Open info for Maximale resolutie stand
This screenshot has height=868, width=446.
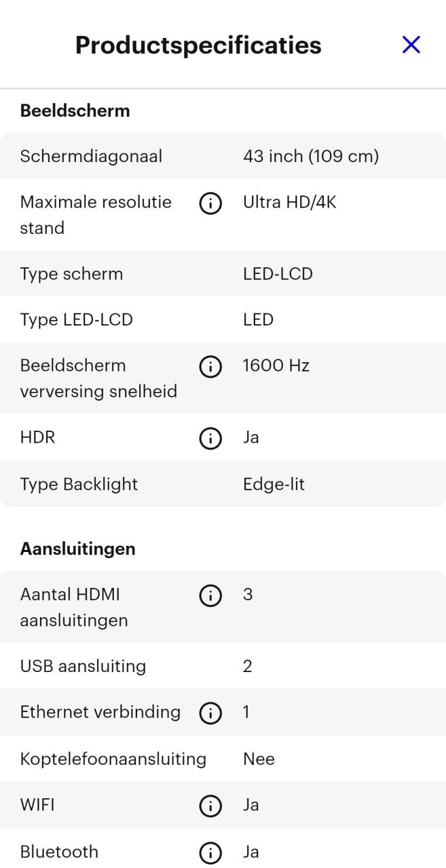pos(210,203)
